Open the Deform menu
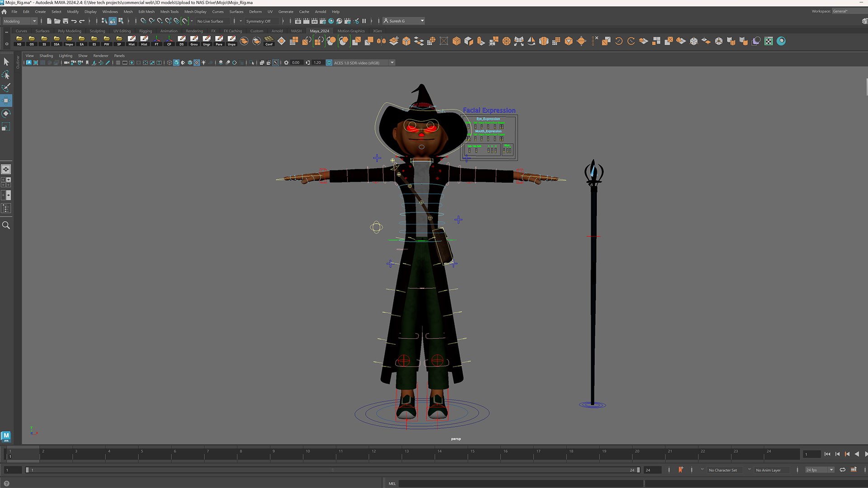 coord(255,12)
